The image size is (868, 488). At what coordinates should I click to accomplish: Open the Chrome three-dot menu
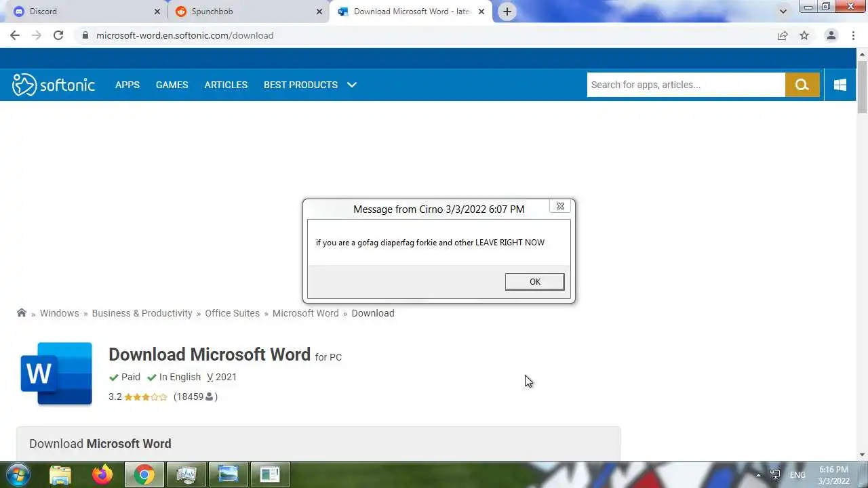(853, 35)
